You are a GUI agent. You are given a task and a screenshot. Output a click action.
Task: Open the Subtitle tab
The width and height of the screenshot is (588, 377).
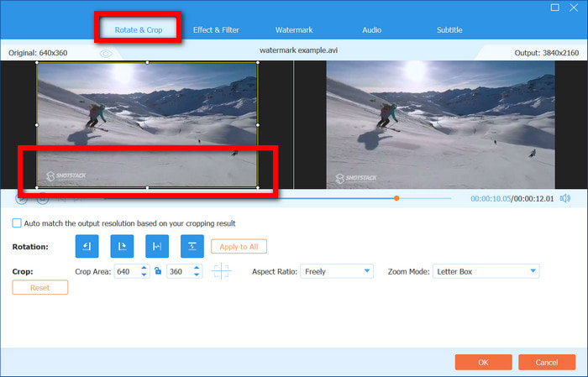pos(449,30)
